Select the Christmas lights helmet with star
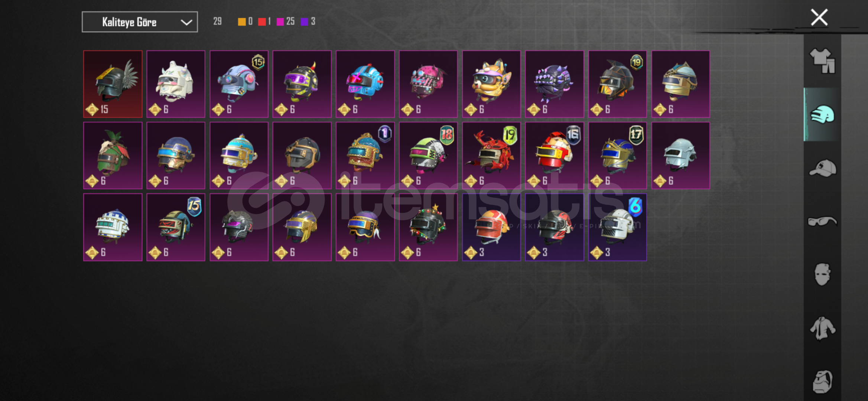This screenshot has height=401, width=868. pyautogui.click(x=428, y=227)
